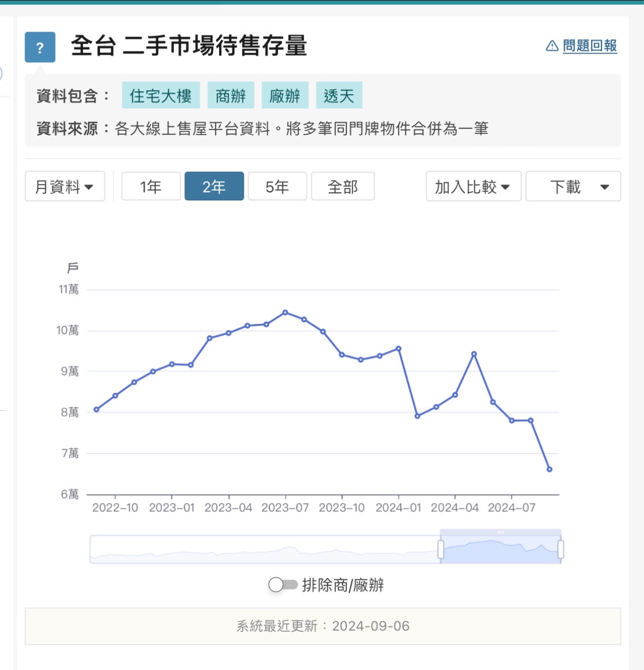Expand the 月資料 dropdown
The height and width of the screenshot is (670, 644).
[x=64, y=187]
